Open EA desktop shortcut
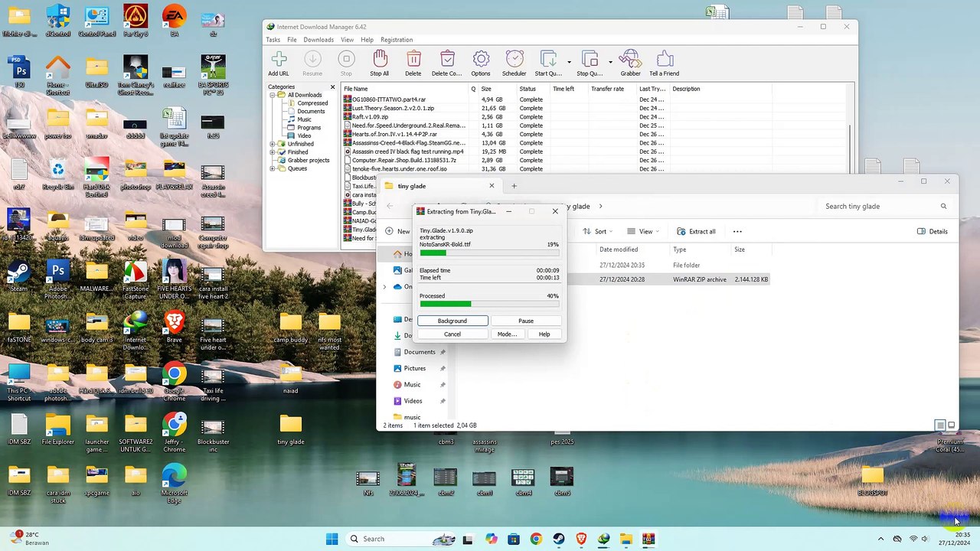 click(x=175, y=21)
